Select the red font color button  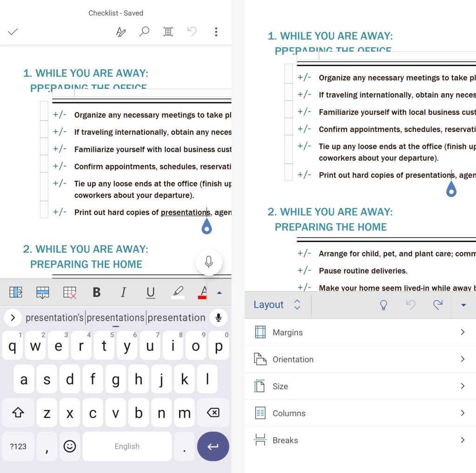(203, 292)
